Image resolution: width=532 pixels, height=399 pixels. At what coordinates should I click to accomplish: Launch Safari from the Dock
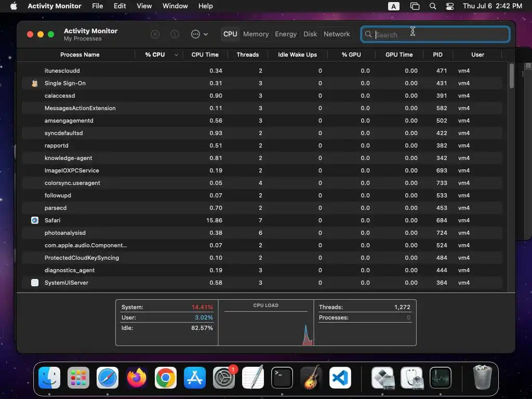[108, 378]
